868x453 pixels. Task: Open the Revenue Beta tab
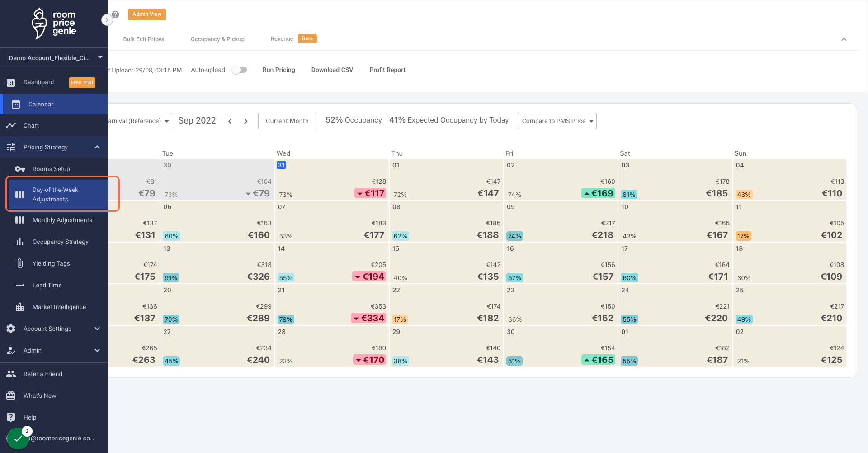[x=293, y=38]
